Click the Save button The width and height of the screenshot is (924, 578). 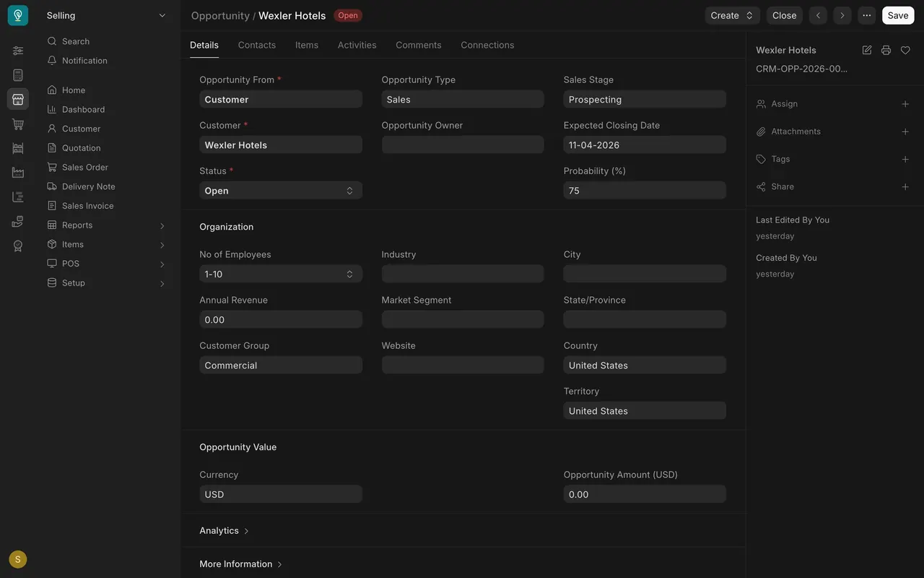click(898, 15)
